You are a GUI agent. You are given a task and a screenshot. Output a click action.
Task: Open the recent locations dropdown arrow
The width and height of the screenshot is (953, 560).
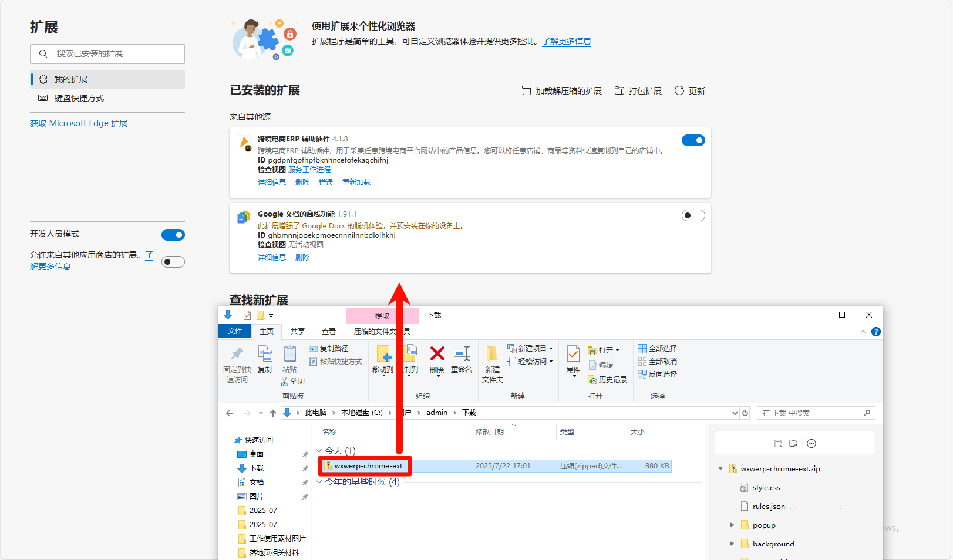[261, 413]
